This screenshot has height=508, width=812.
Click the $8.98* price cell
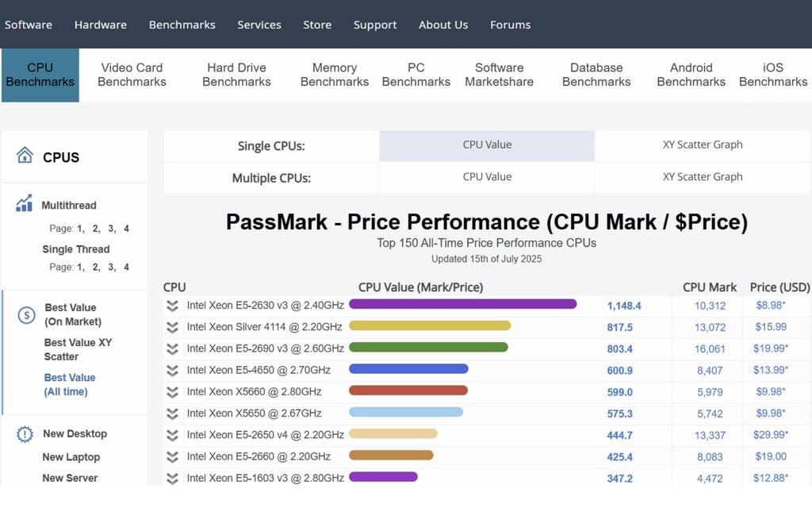click(771, 306)
